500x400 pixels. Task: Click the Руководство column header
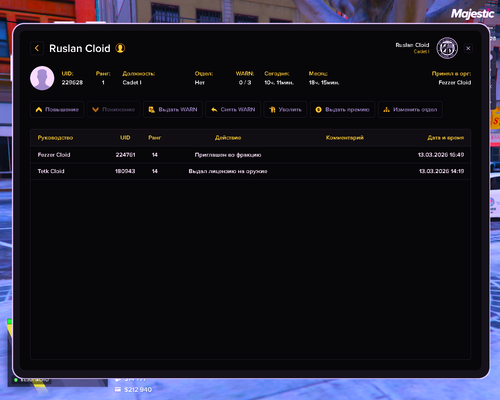coord(55,138)
